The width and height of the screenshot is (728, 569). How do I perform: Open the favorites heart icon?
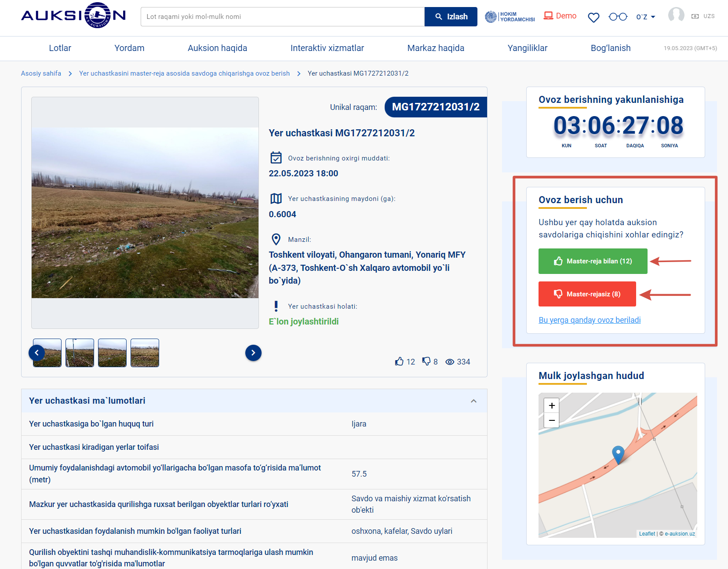593,17
